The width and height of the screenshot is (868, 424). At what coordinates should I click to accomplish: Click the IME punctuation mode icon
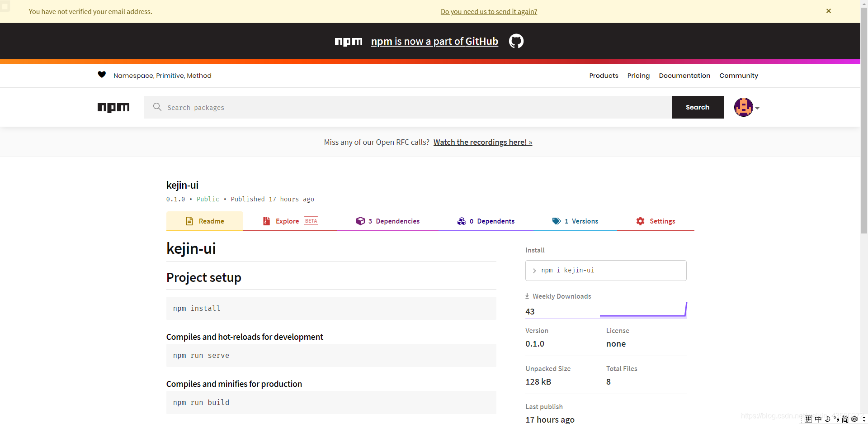836,419
